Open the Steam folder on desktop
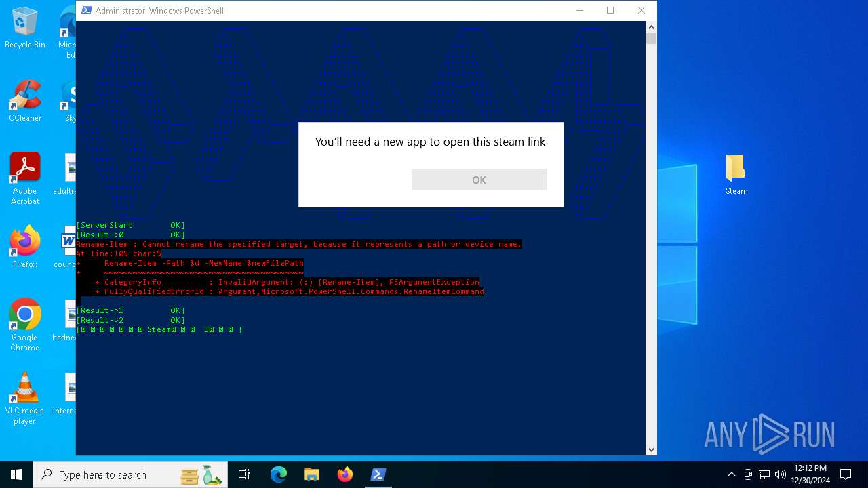 [736, 174]
